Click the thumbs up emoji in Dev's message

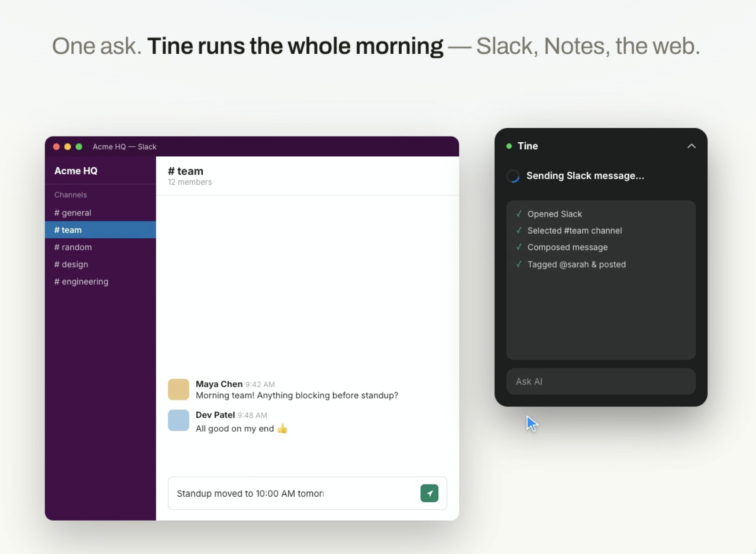click(x=282, y=428)
